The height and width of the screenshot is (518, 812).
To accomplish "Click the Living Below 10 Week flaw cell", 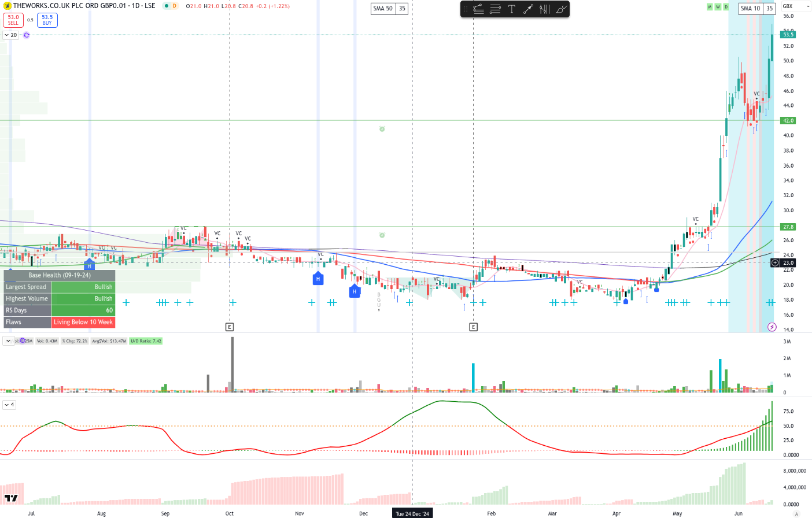I will pos(83,323).
